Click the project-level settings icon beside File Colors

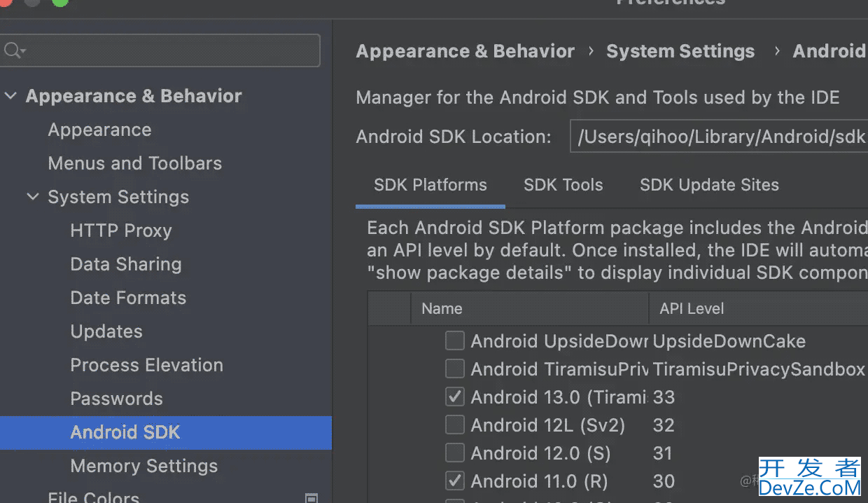(311, 498)
